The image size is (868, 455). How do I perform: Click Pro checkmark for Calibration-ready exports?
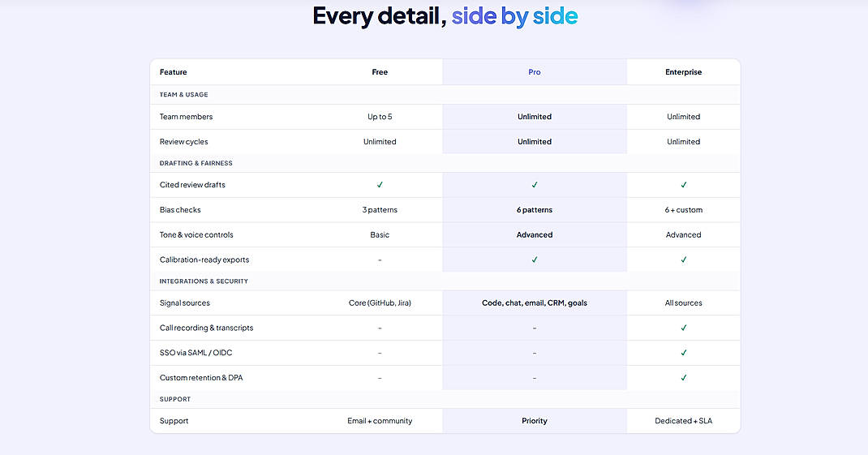pos(535,260)
